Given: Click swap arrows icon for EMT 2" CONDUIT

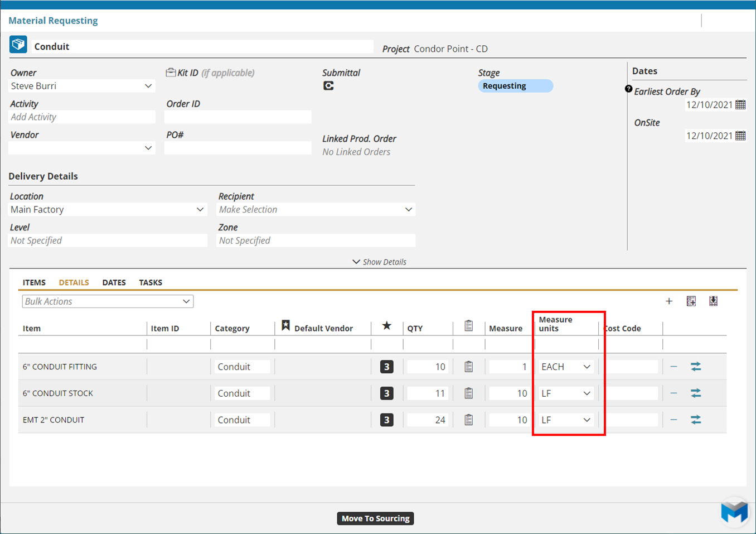Looking at the screenshot, I should tap(696, 420).
